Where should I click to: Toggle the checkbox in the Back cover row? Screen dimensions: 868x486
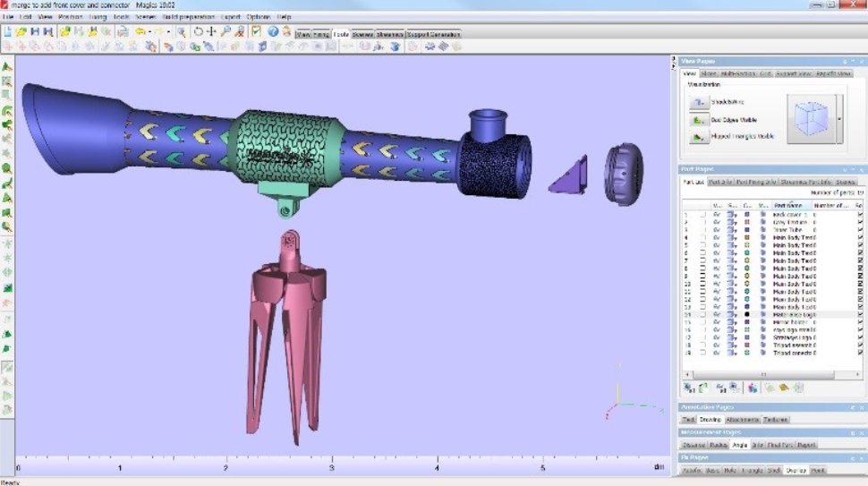click(702, 215)
